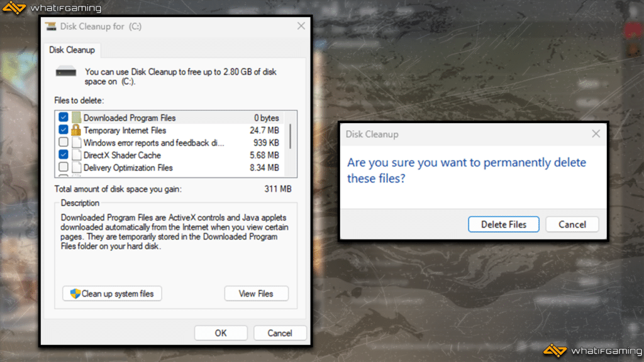Image resolution: width=644 pixels, height=362 pixels.
Task: Uncheck the Temporary Internet Files checkbox
Action: (64, 130)
